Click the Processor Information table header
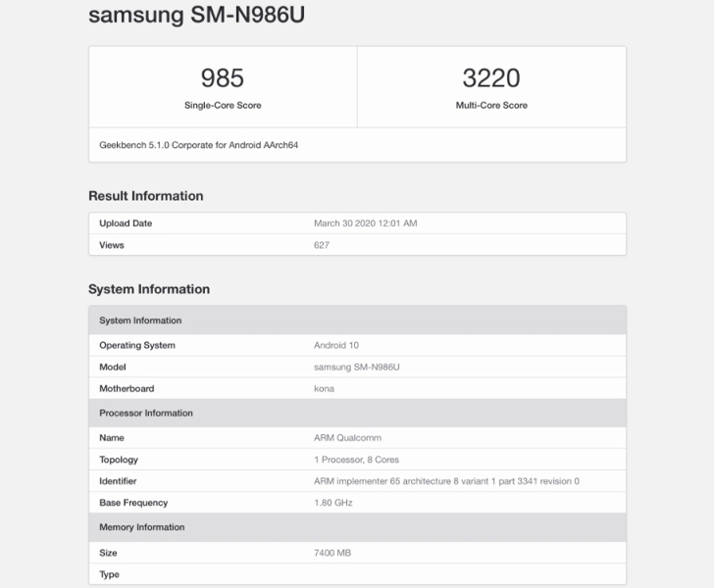714x588 pixels. [x=357, y=413]
